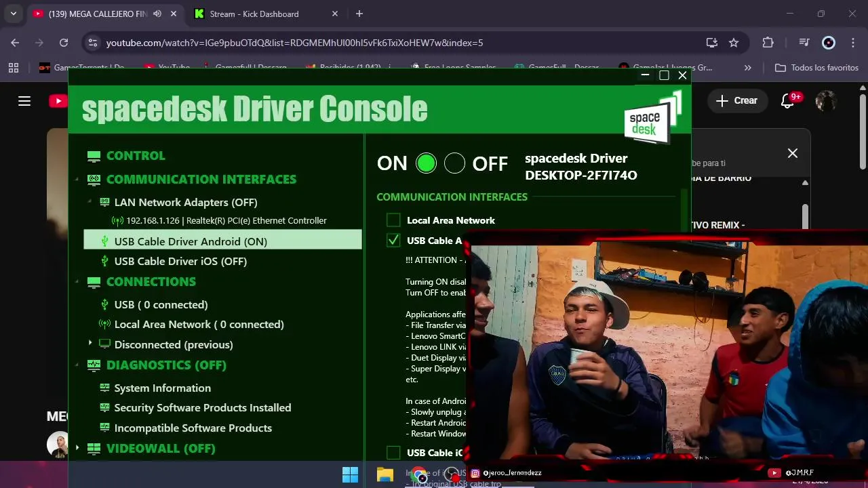Close the YouTube playlist panel with X
Viewport: 868px width, 488px height.
(x=793, y=153)
